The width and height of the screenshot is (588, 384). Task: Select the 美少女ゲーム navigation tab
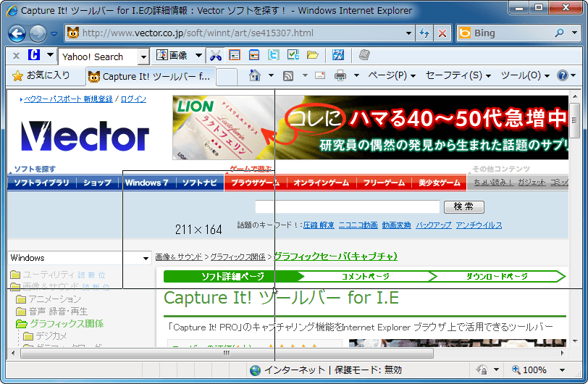point(439,183)
